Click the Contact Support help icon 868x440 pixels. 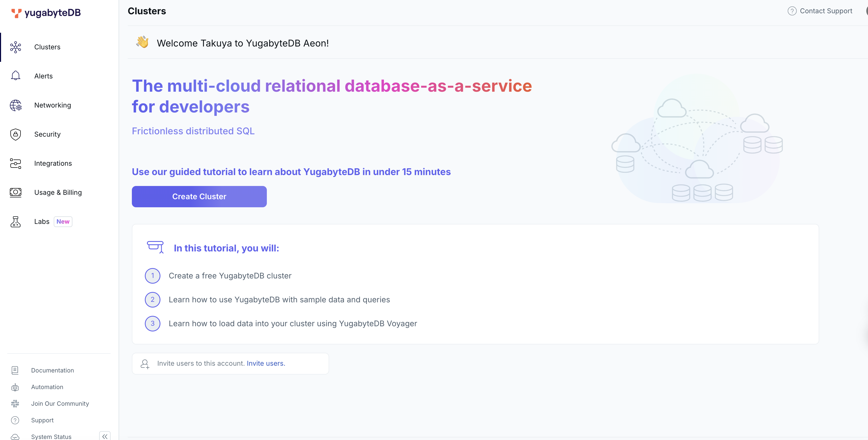tap(792, 11)
